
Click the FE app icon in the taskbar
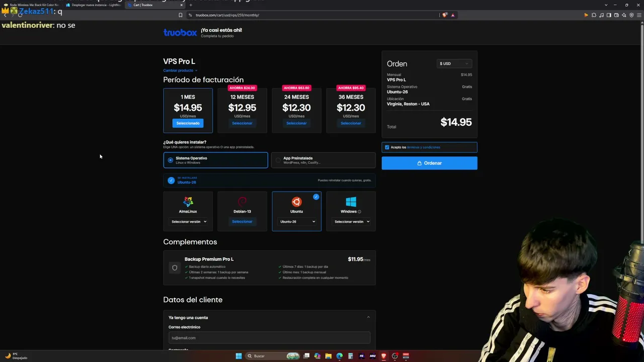point(362,356)
